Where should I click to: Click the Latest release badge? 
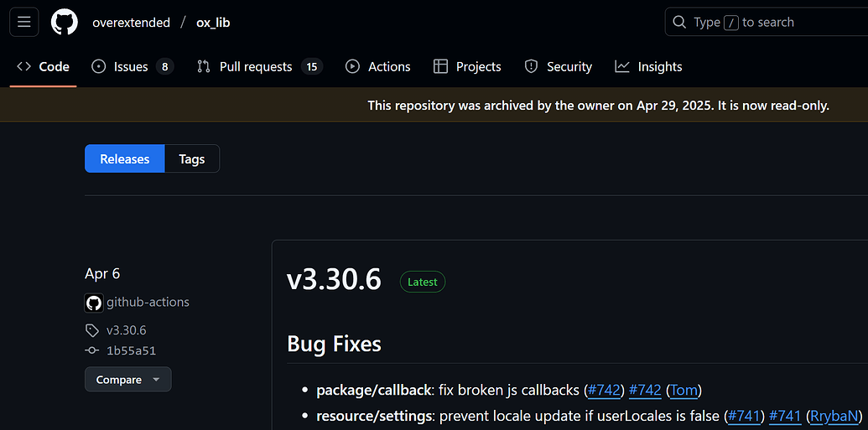pyautogui.click(x=423, y=282)
